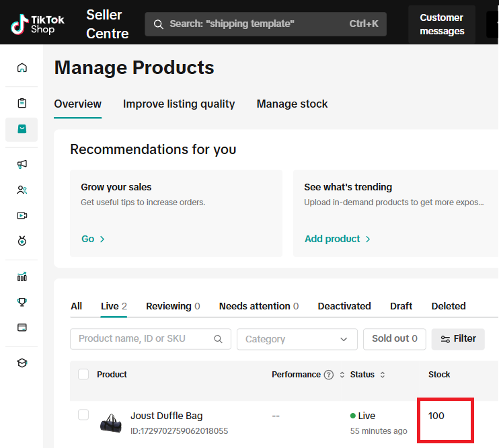The width and height of the screenshot is (499, 448).
Task: Open Marketing megaphone icon in sidebar
Action: pyautogui.click(x=22, y=164)
